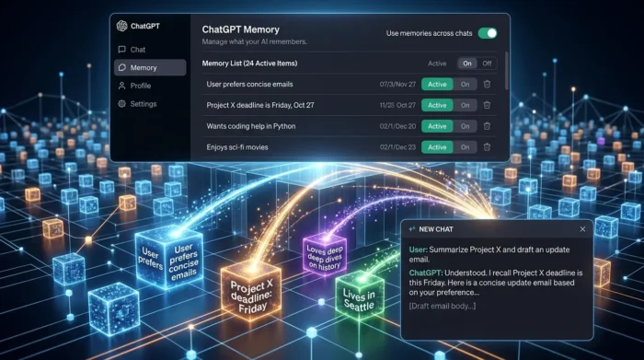Click the "Wants coding help in Python" text
Viewport: 644px width, 360px height.
[x=251, y=126]
